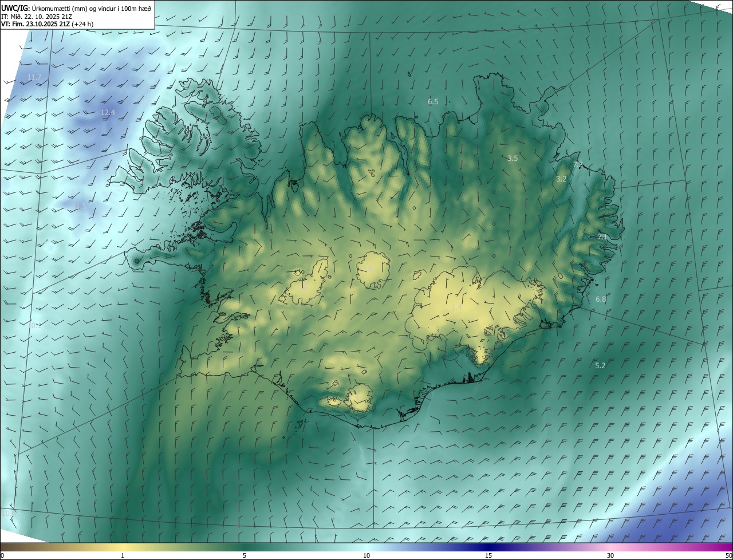Click the 3.2 value label in east Iceland
The image size is (733, 560).
click(561, 179)
